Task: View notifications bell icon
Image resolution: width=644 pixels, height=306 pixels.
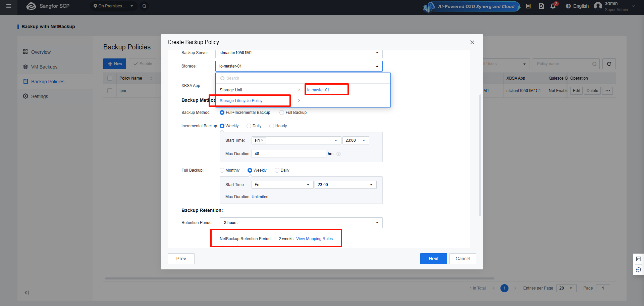Action: [553, 6]
